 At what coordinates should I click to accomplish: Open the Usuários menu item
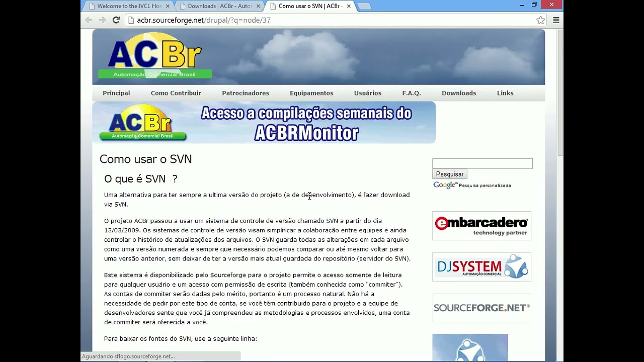[x=367, y=93]
